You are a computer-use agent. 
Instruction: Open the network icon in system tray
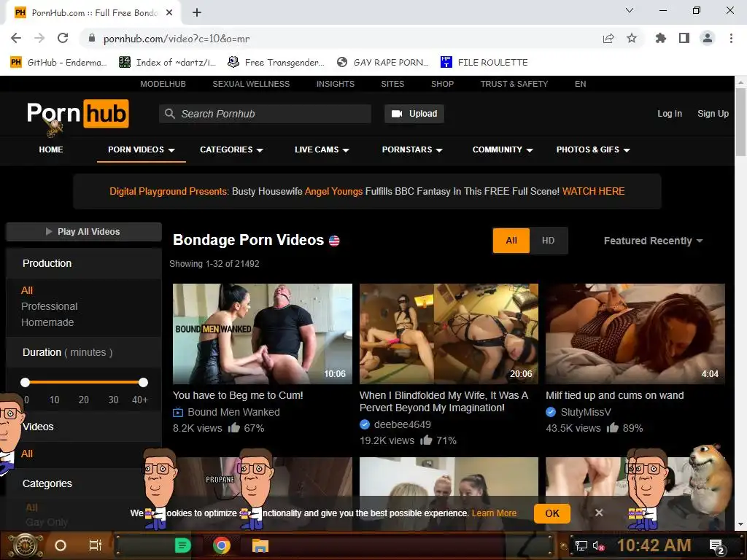click(581, 545)
